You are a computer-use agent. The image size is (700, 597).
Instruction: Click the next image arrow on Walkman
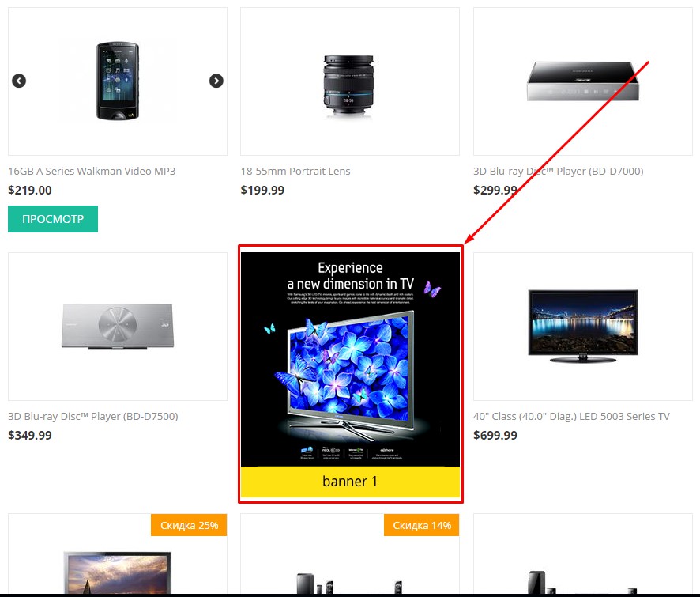216,81
